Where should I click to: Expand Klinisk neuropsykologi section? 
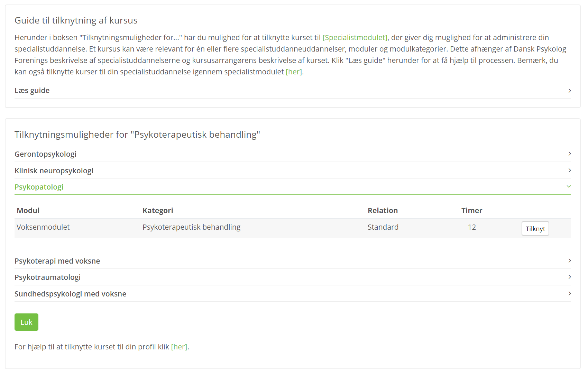click(x=293, y=171)
